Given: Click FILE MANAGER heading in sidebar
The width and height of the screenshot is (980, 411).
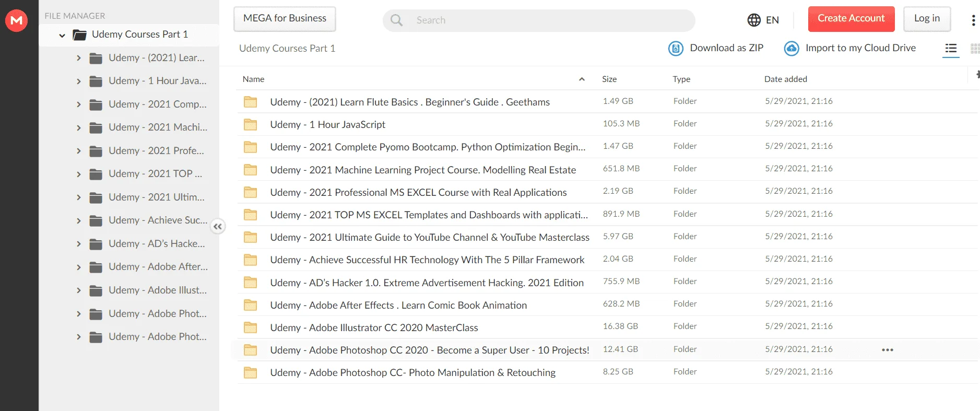Looking at the screenshot, I should 75,16.
